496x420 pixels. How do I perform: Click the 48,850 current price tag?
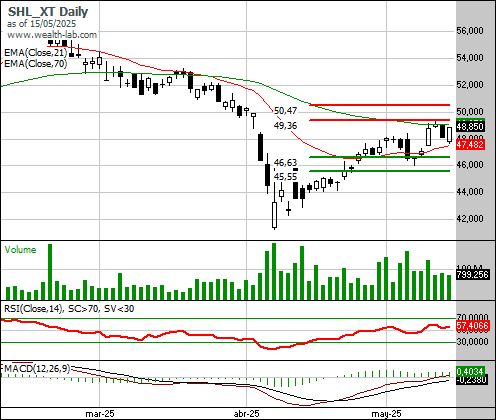tap(470, 127)
